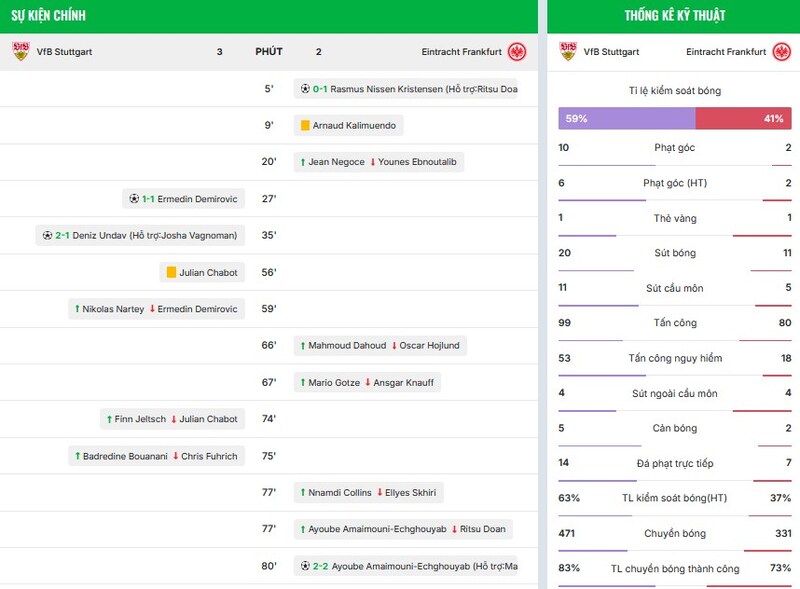This screenshot has width=800, height=589.
Task: Click the ball icon next to 1-1 Ermedin Demirovic
Action: pos(134,199)
